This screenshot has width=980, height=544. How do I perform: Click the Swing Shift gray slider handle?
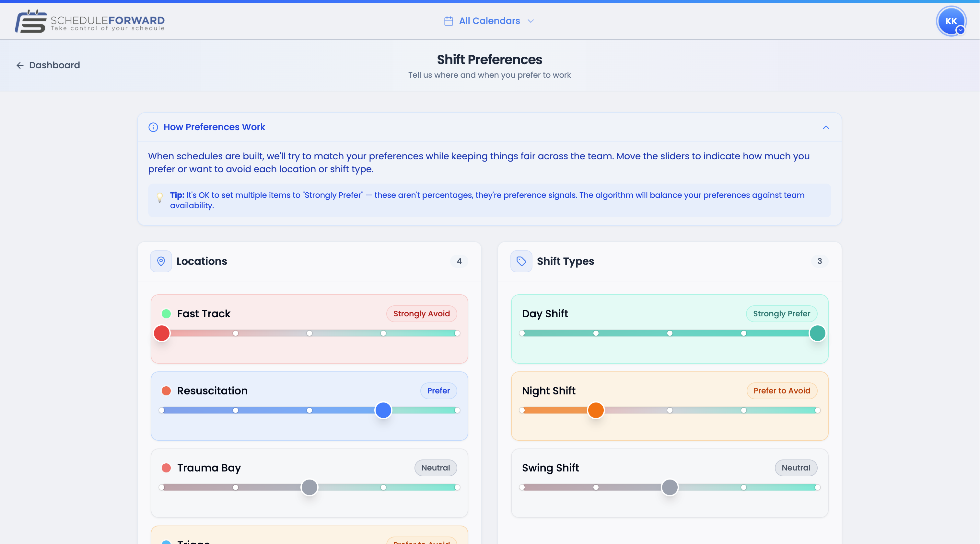pos(670,487)
